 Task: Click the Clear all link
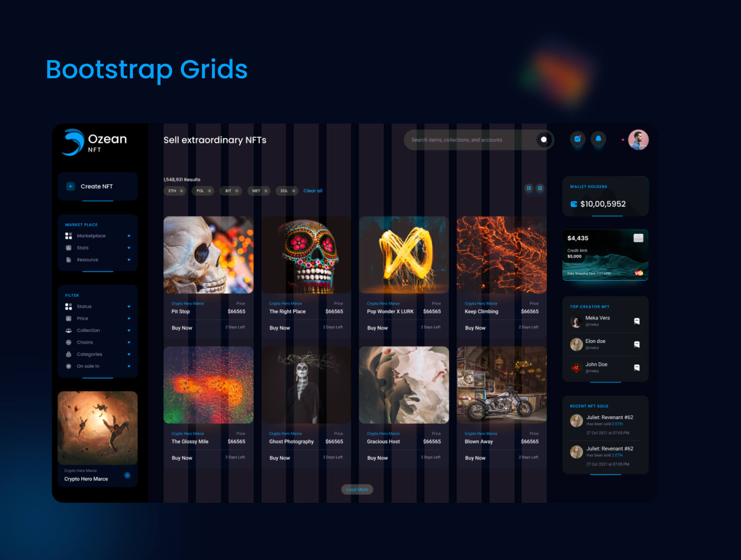(x=313, y=191)
